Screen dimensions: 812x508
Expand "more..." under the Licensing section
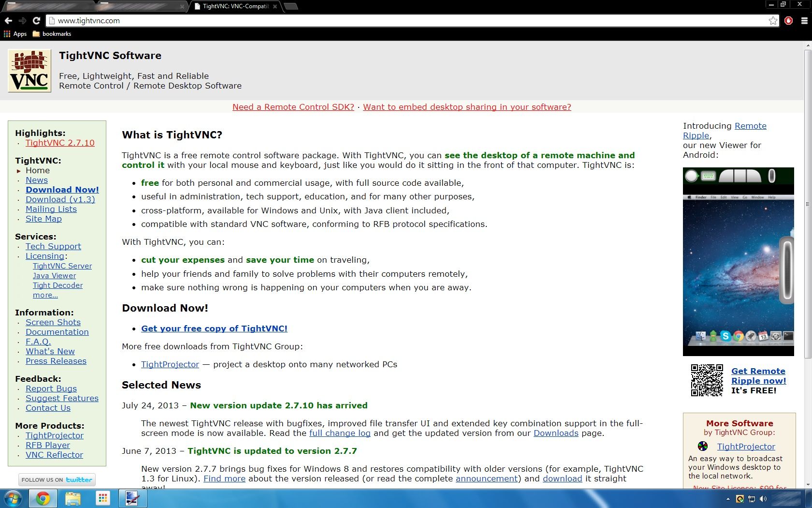tap(45, 295)
